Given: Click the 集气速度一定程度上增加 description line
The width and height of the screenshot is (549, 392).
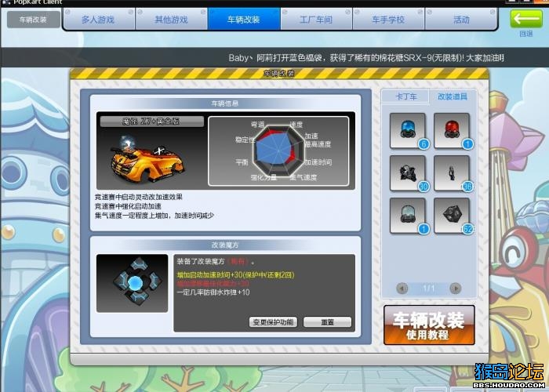Looking at the screenshot, I should pyautogui.click(x=155, y=216).
